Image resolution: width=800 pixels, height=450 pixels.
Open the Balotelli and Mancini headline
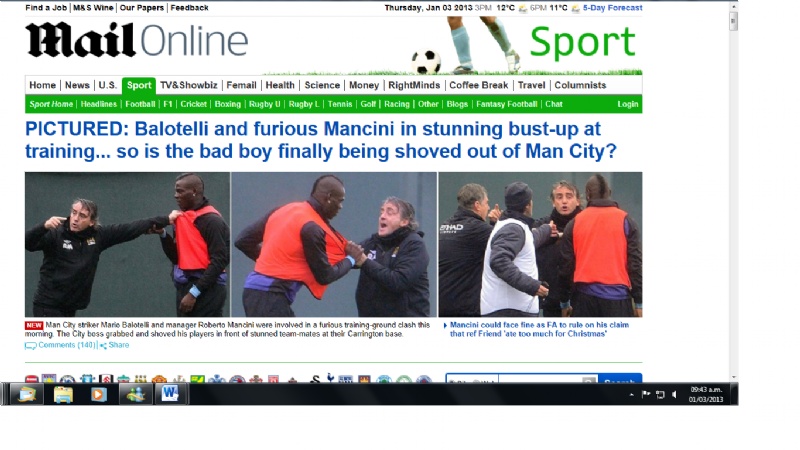pyautogui.click(x=321, y=140)
